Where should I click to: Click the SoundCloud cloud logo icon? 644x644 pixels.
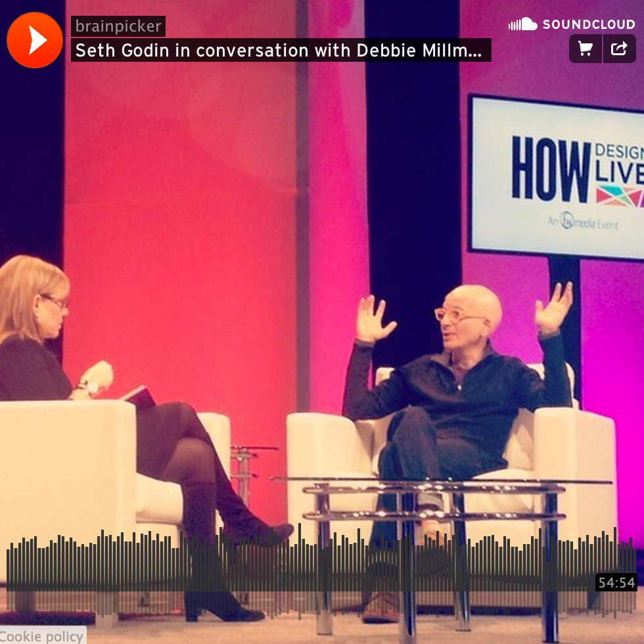(523, 25)
